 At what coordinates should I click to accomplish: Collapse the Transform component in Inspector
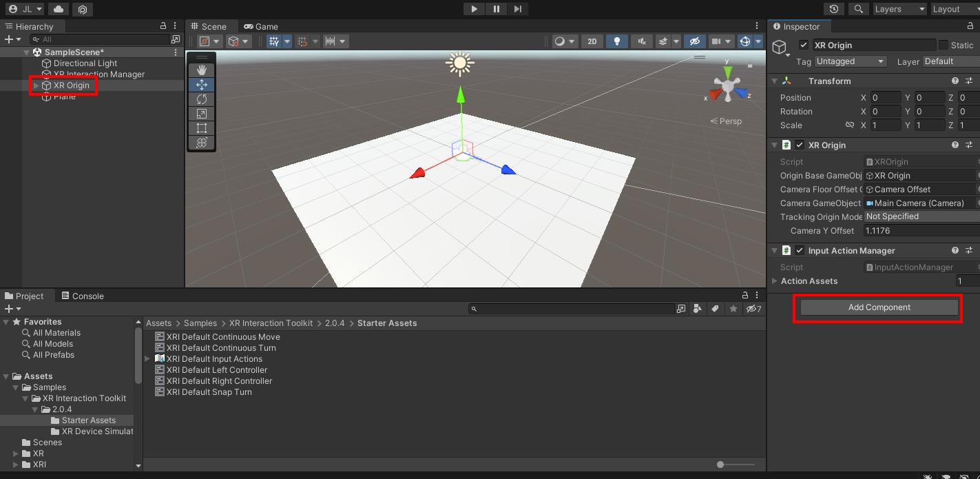774,81
